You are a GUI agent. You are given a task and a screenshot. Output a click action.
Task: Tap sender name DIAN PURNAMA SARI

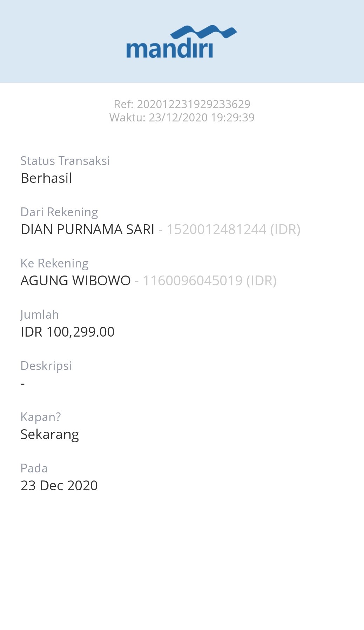88,230
